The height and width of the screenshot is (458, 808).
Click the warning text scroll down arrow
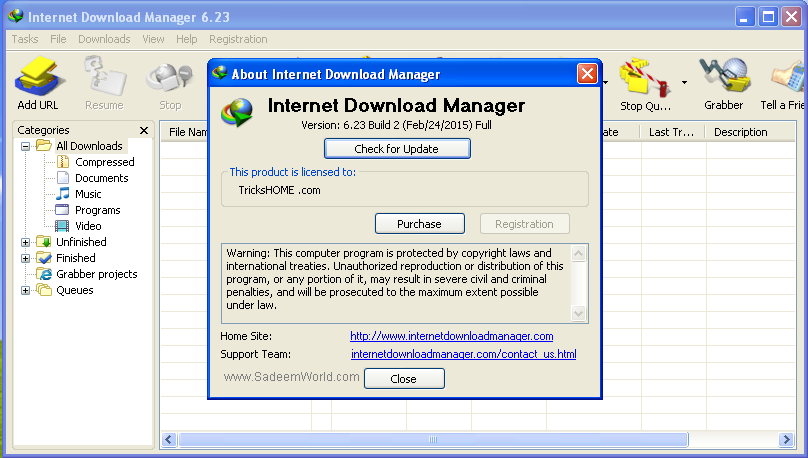coord(578,313)
